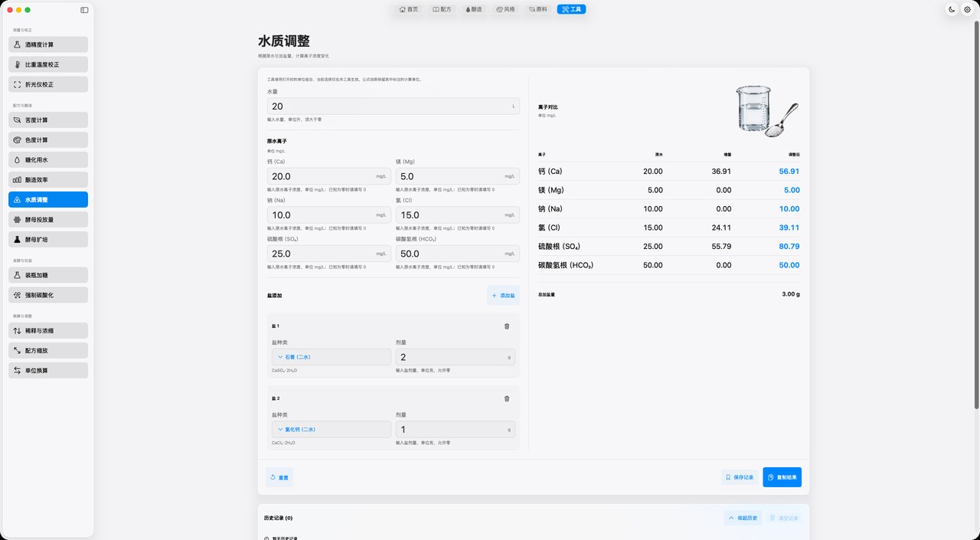The height and width of the screenshot is (540, 980).
Task: Focus the 镁 (Mg) concentration field
Action: coord(458,176)
